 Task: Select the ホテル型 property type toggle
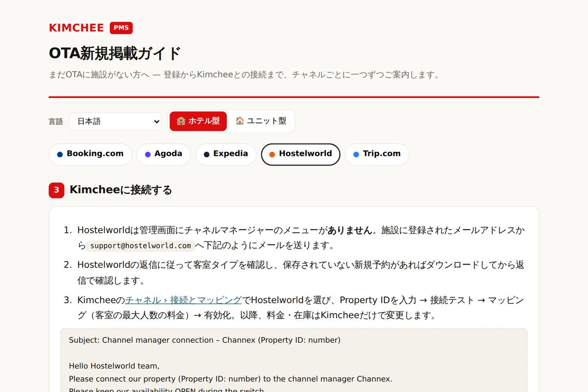tap(198, 121)
